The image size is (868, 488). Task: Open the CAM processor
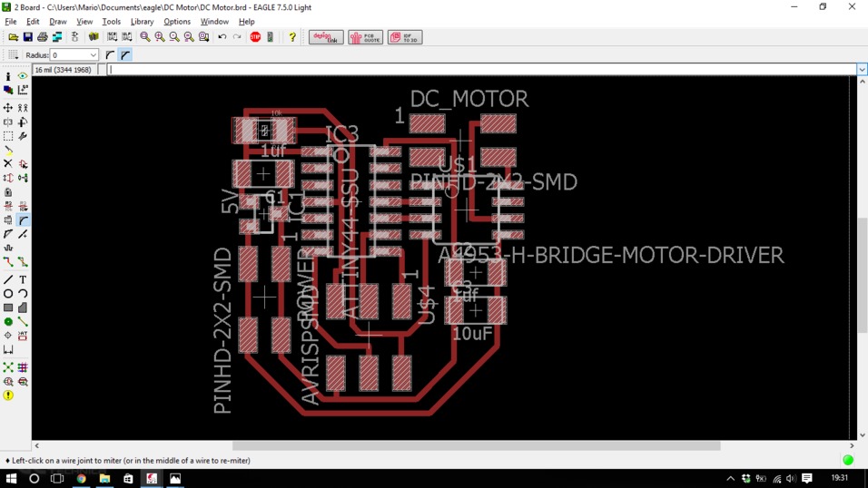57,37
